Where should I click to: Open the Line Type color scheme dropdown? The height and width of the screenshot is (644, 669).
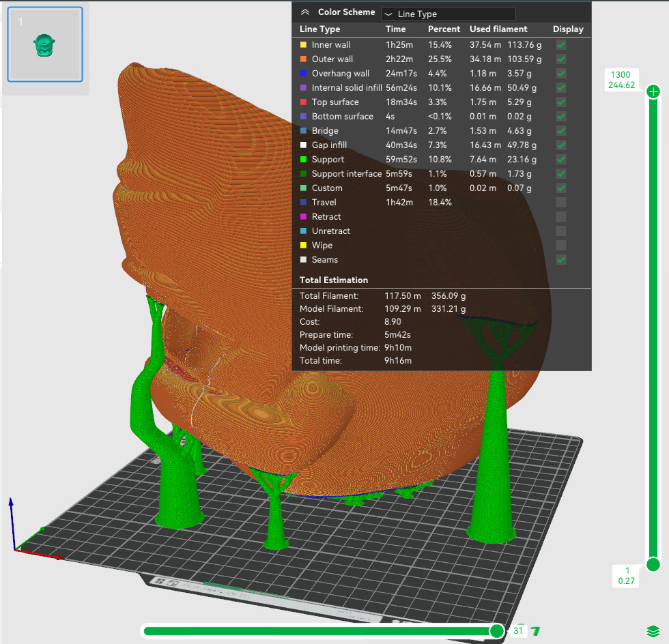click(448, 14)
